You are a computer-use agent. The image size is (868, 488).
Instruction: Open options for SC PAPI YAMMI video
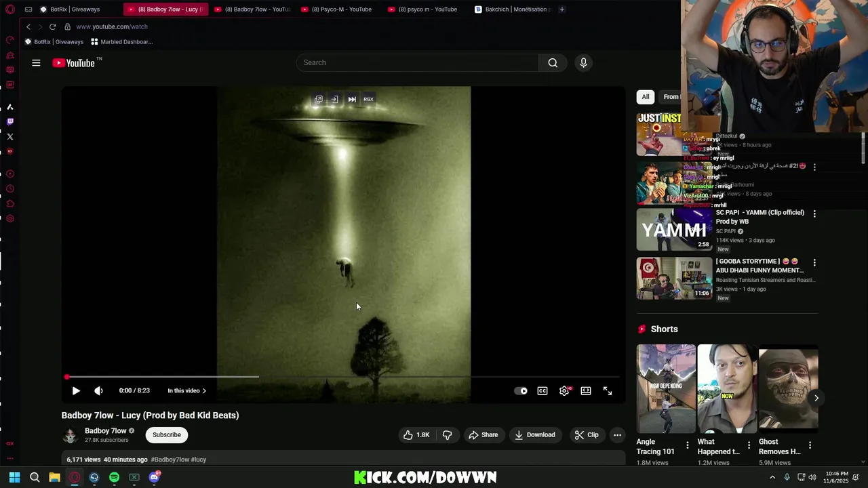click(814, 213)
